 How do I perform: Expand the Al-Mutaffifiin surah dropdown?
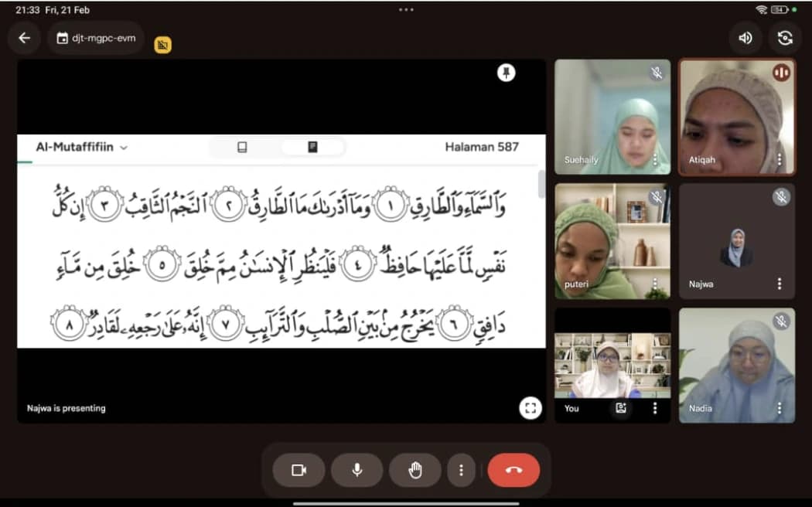coord(82,148)
